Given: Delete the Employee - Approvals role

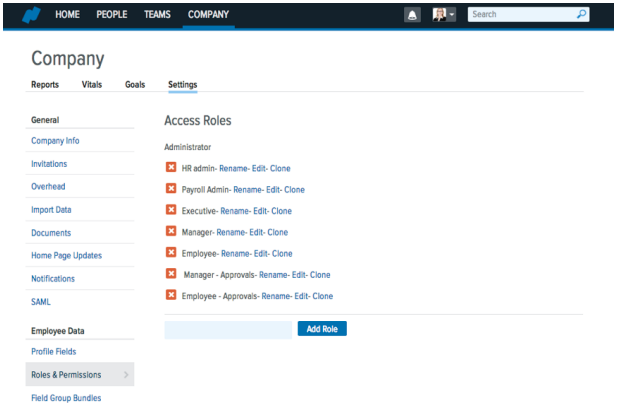Looking at the screenshot, I should [171, 295].
